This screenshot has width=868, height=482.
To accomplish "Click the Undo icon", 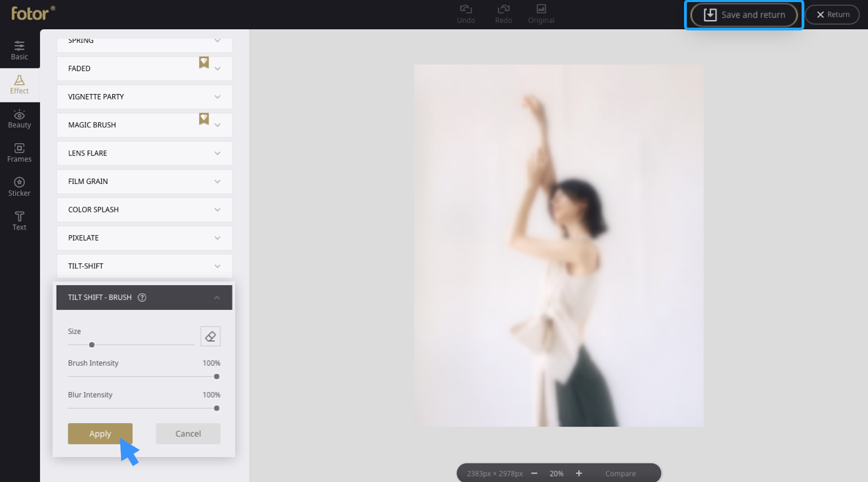I will point(466,9).
